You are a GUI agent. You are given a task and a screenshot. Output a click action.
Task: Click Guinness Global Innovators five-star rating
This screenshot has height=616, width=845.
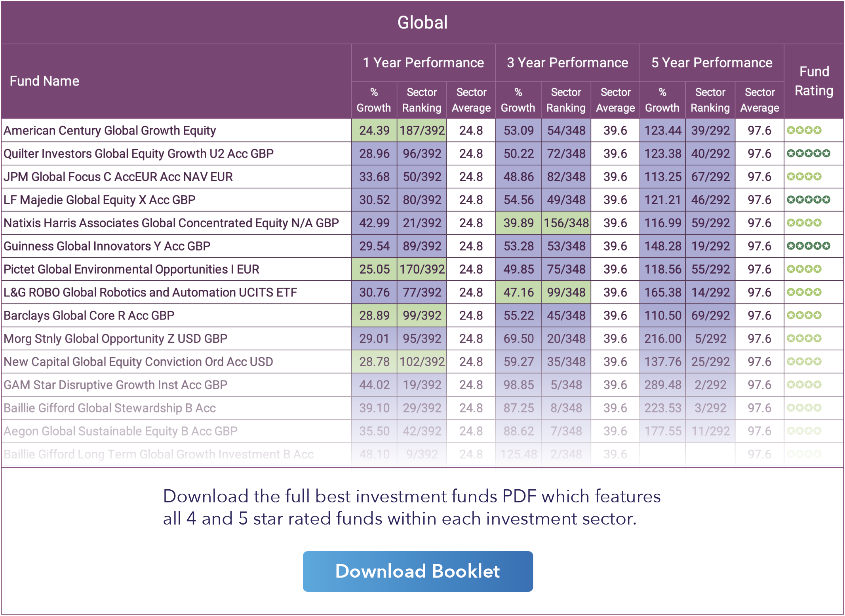coord(808,246)
